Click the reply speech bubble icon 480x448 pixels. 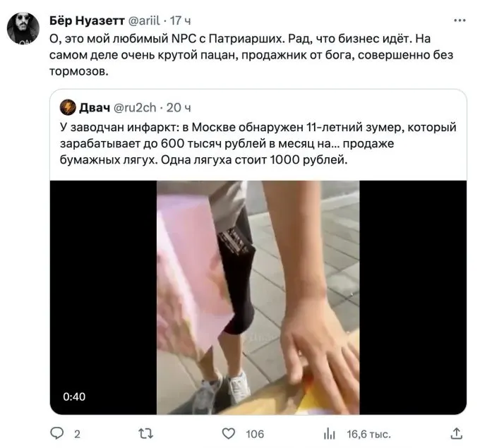pos(57,433)
